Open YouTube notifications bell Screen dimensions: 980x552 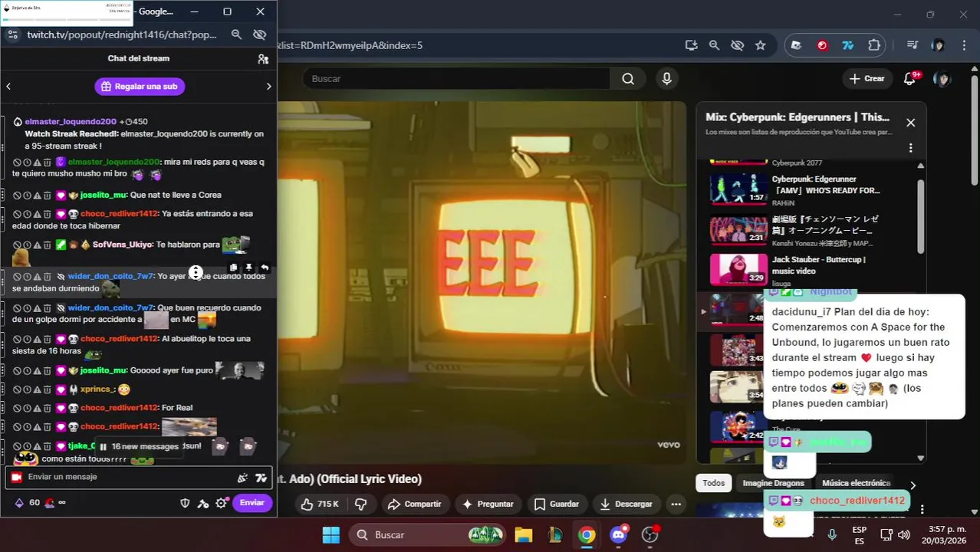click(x=910, y=78)
